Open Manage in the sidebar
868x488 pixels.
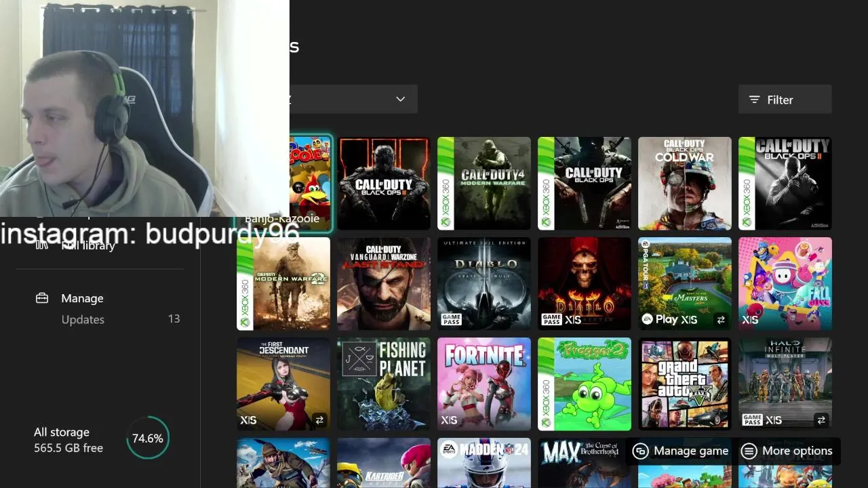[82, 298]
